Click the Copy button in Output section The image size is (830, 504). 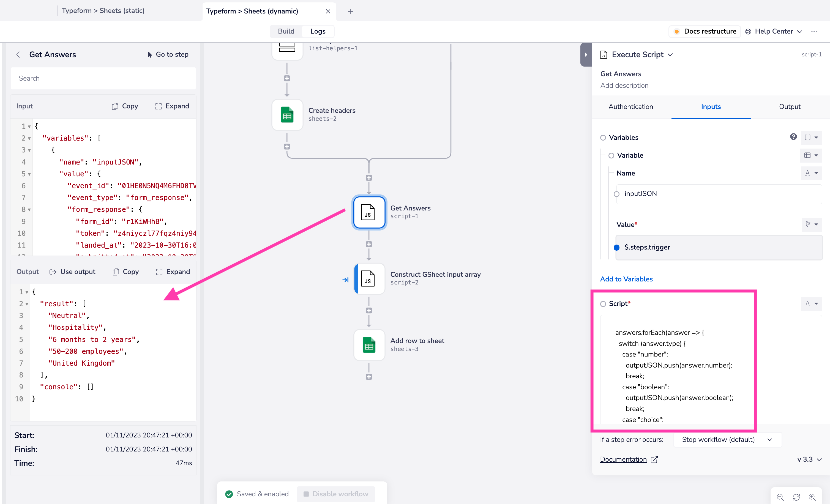[125, 272]
